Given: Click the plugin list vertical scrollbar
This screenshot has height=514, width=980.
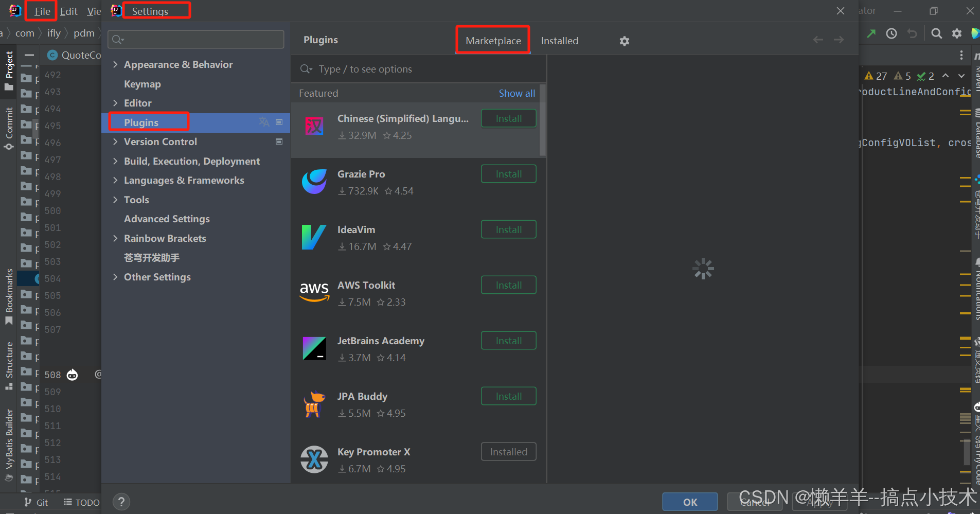Looking at the screenshot, I should (542, 120).
